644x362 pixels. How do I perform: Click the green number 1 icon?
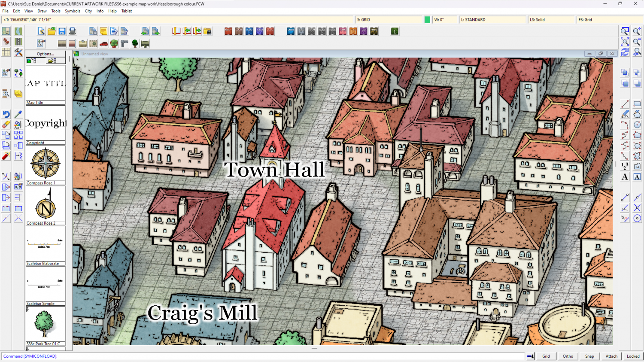(x=395, y=31)
